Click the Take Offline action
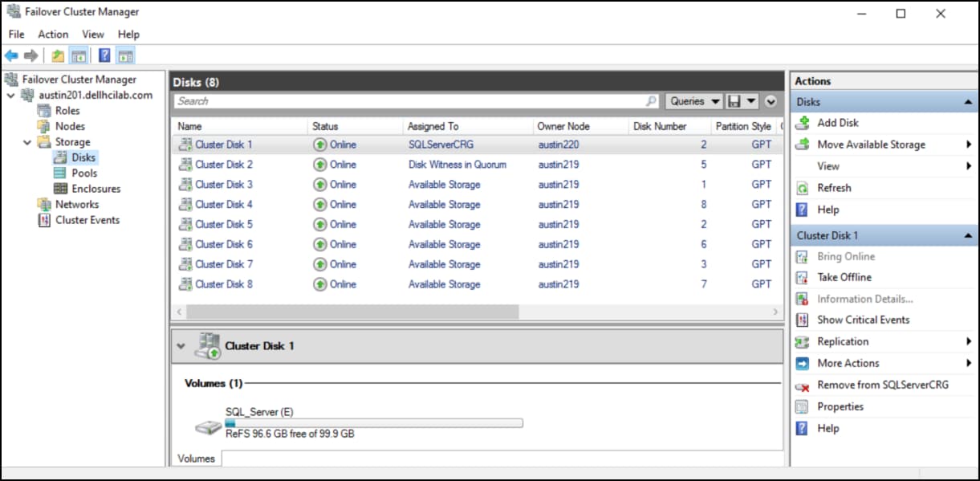Viewport: 980px width, 481px height. tap(844, 277)
